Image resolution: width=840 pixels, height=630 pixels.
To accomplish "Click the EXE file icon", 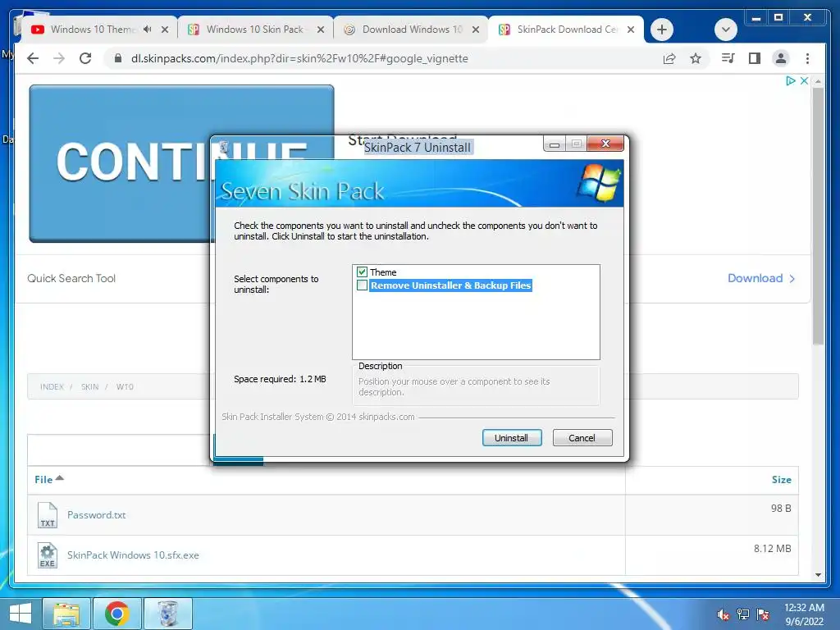I will click(x=47, y=555).
